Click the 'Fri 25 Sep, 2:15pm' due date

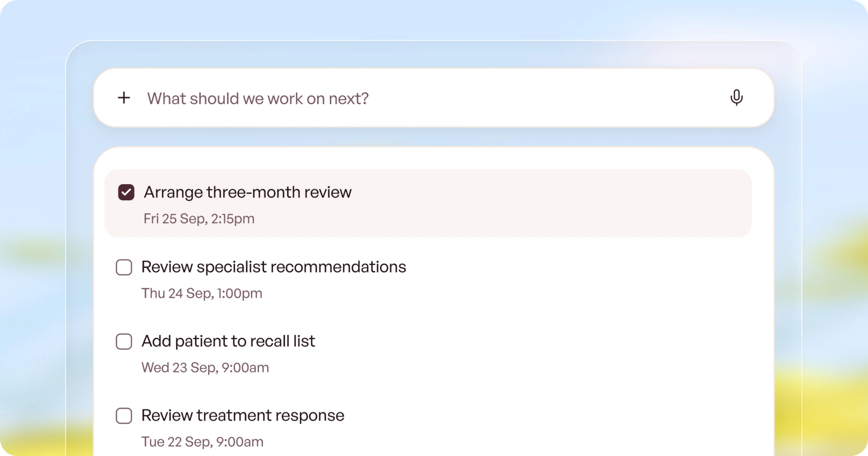click(199, 219)
